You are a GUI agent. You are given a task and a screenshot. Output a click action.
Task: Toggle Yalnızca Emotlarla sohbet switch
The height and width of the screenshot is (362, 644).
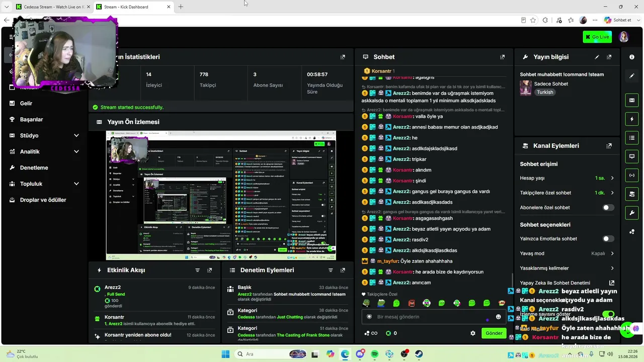point(608,239)
